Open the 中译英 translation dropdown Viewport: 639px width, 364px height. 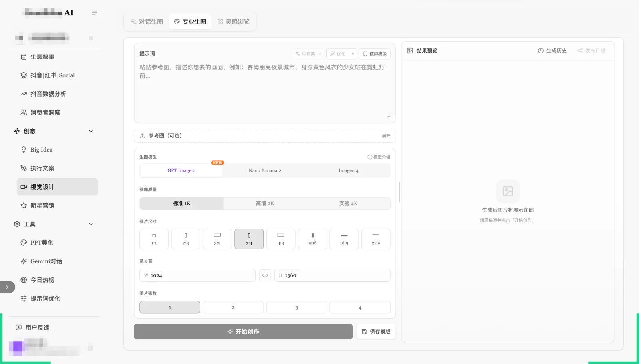click(308, 54)
